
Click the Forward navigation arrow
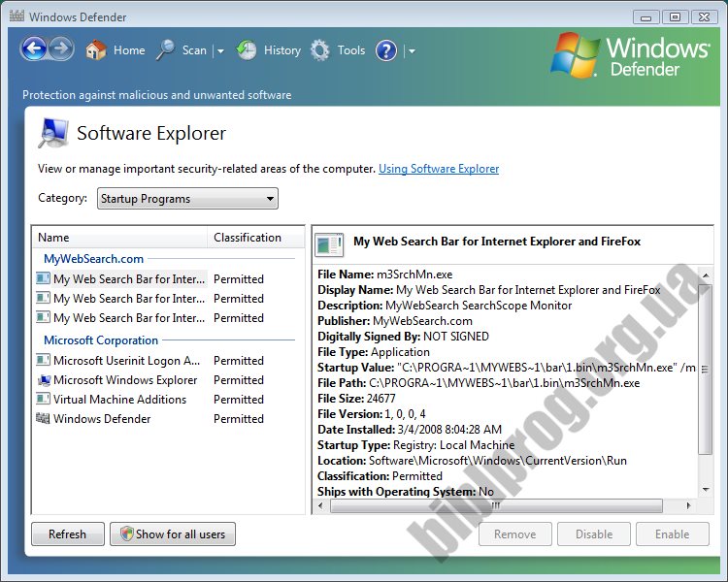pyautogui.click(x=61, y=48)
